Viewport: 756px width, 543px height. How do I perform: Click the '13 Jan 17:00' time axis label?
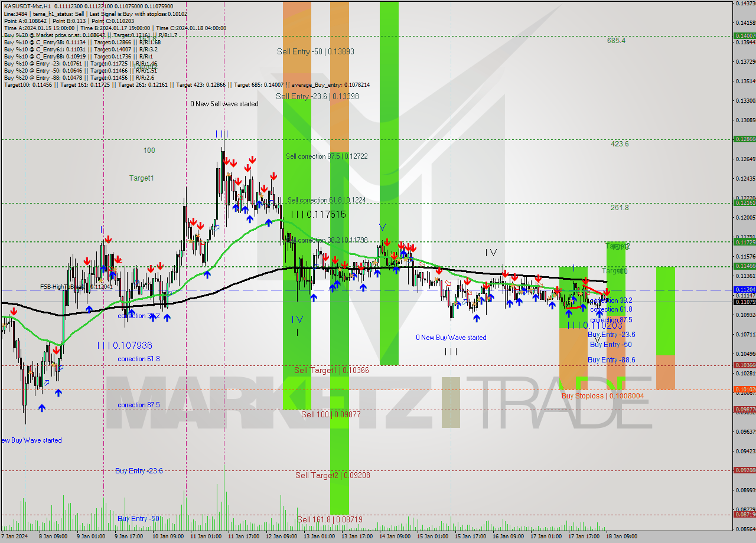357,537
